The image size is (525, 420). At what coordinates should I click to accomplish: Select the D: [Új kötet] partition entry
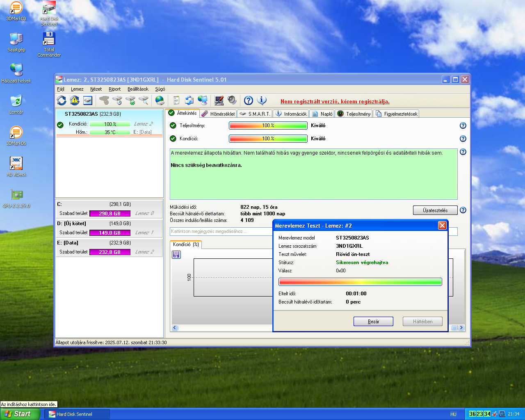pos(110,228)
